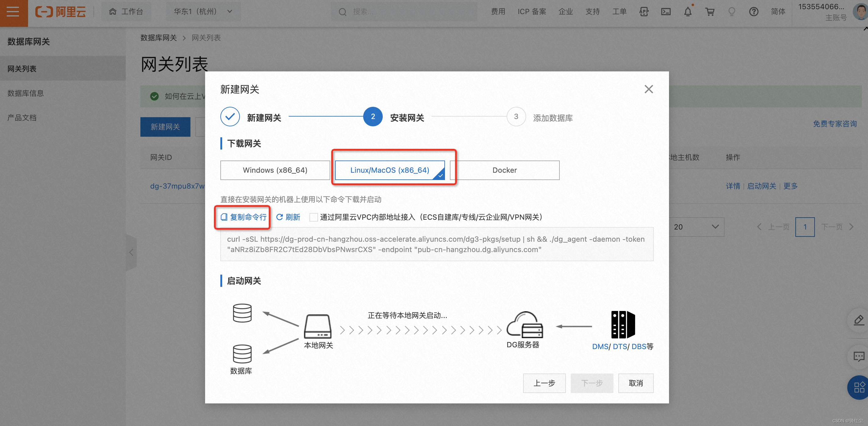Click step 3 添加数据库 circle
868x426 pixels.
click(x=516, y=117)
